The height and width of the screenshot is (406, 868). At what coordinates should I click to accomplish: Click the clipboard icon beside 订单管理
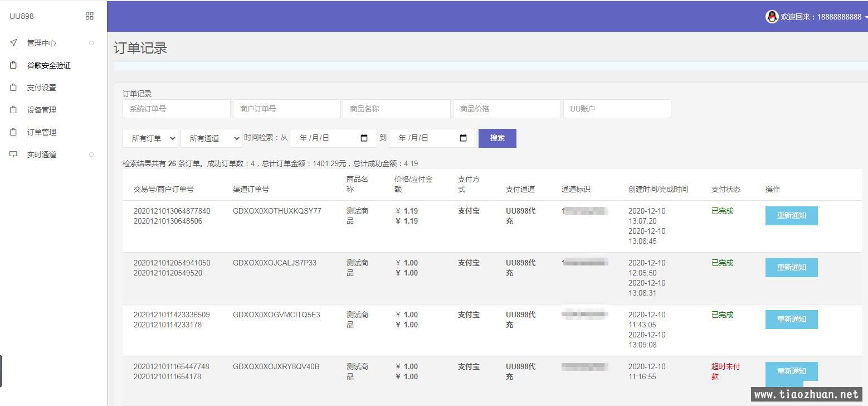click(14, 132)
